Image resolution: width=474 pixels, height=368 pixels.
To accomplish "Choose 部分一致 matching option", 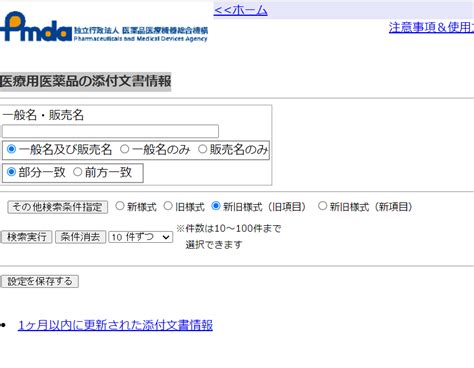I will pyautogui.click(x=11, y=172).
